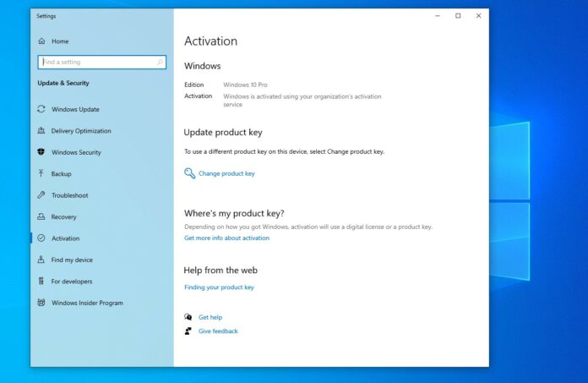The width and height of the screenshot is (588, 383).
Task: Click the Update product key heading
Action: (223, 133)
